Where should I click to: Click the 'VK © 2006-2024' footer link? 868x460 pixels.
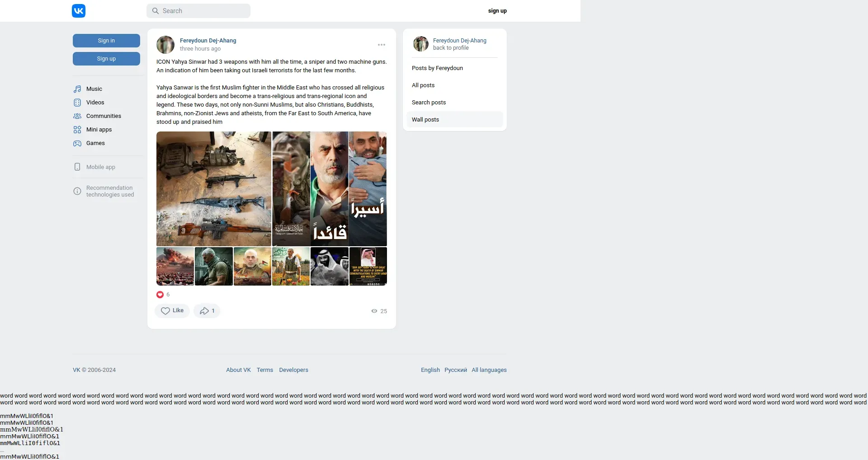coord(94,370)
